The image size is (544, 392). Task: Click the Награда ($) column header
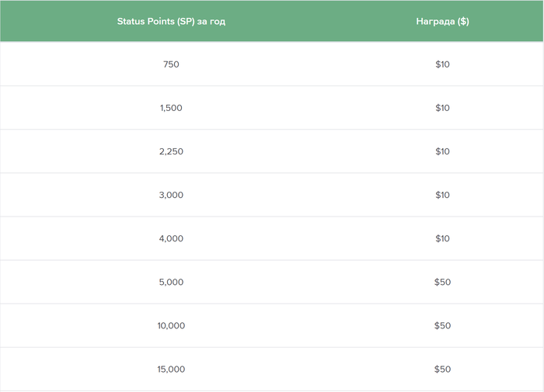pos(442,22)
